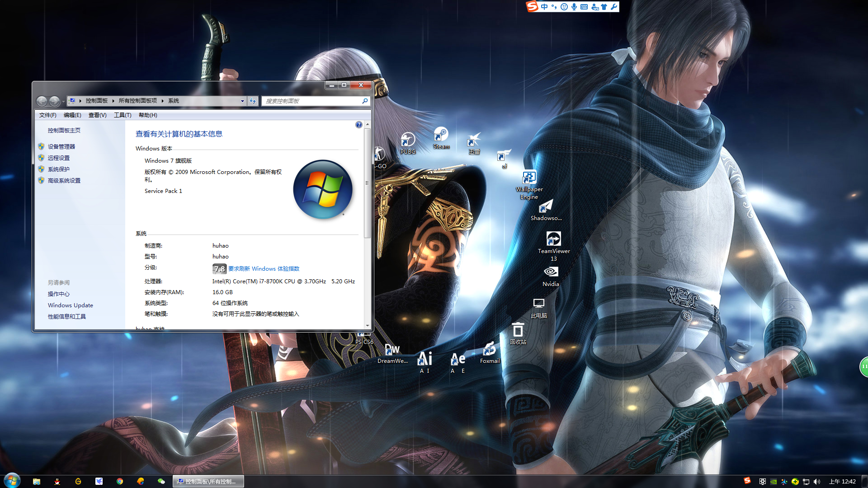Image resolution: width=868 pixels, height=488 pixels.
Task: Click the show desktop strip
Action: point(864,482)
